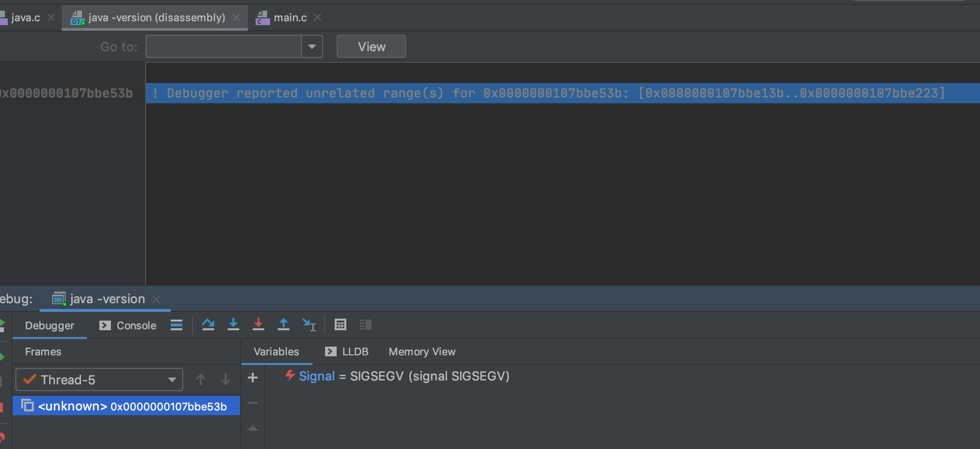Click the layout settings icon beside the Console tab
Viewport: 980px width, 449px height.
177,325
